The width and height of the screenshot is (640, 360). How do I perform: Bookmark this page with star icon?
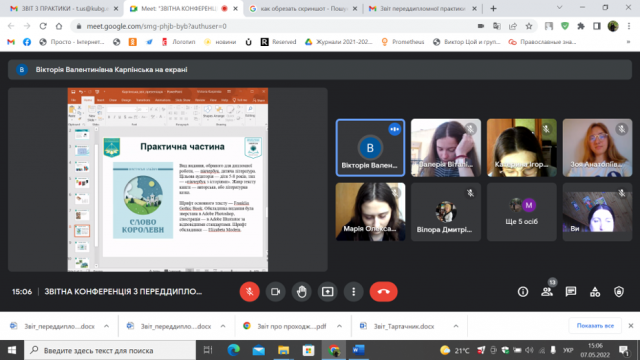tap(529, 26)
